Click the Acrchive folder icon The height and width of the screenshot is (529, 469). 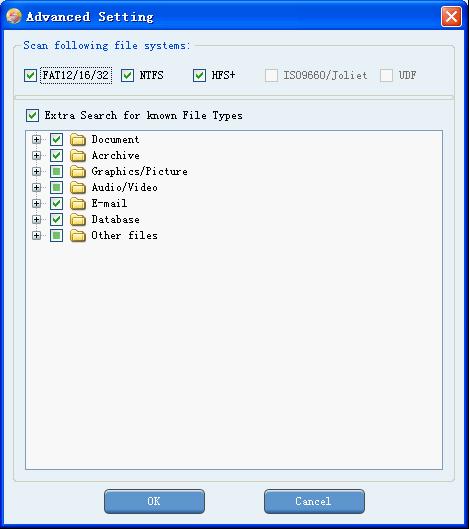coord(78,156)
